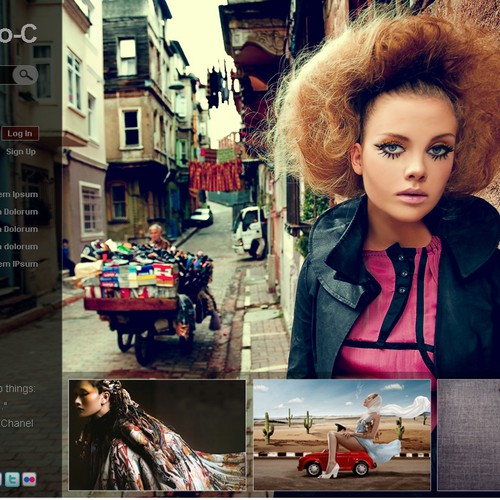Screen dimensions: 500x500
Task: Select the last IPsum menu item
Action: point(19,264)
